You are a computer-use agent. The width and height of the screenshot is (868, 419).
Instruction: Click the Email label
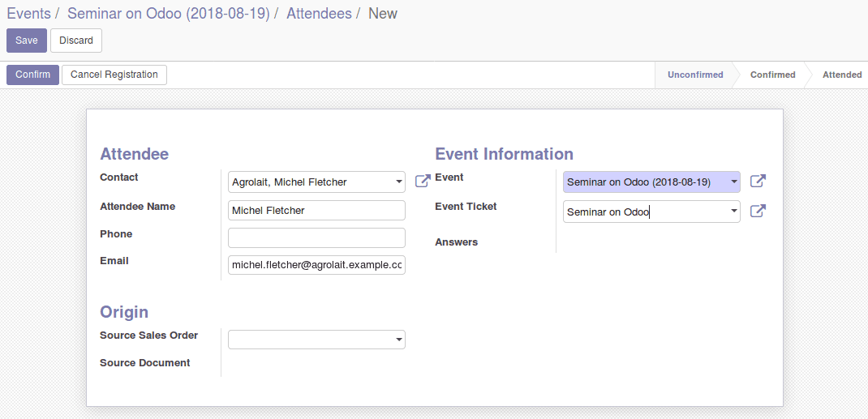[x=114, y=261]
